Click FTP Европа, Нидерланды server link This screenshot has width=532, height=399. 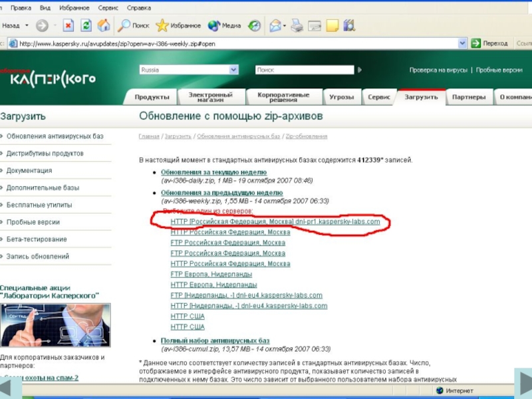(x=211, y=274)
